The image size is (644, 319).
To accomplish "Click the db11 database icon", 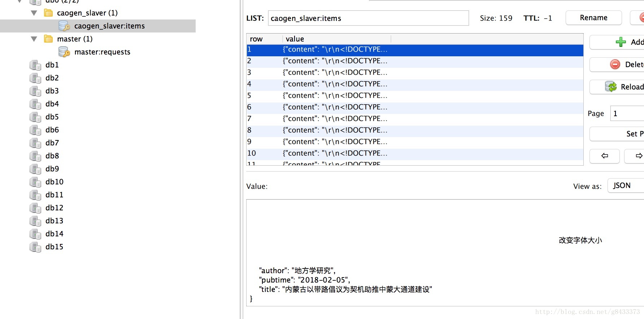I will pyautogui.click(x=35, y=195).
